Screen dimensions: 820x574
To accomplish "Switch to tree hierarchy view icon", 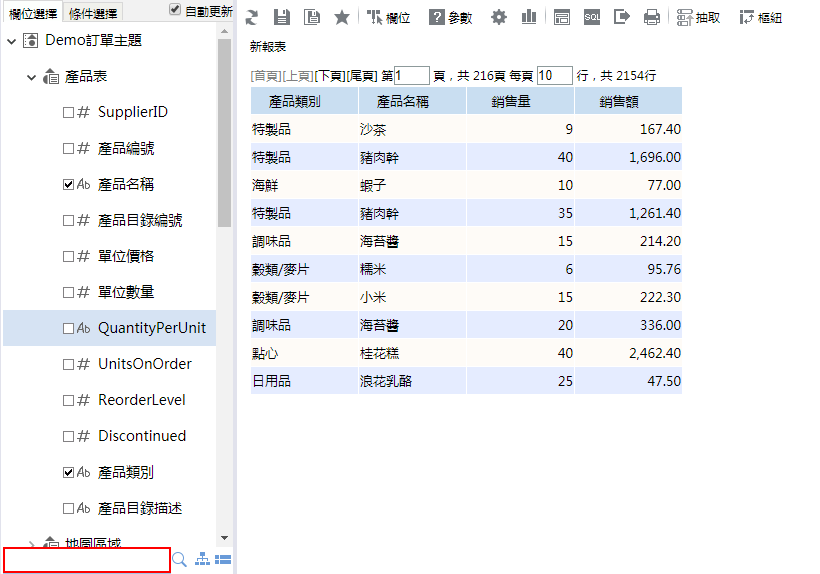I will (x=202, y=560).
